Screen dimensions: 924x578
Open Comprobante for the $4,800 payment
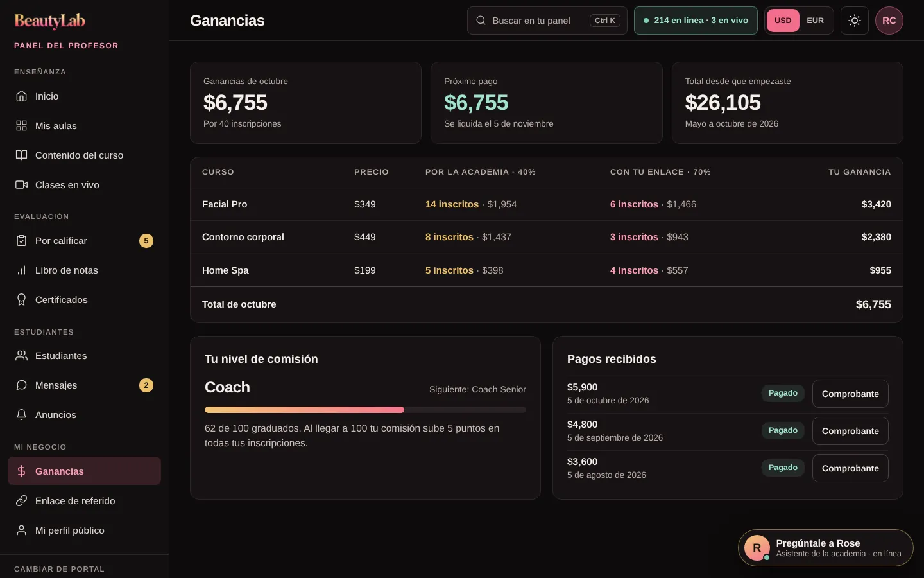(850, 431)
